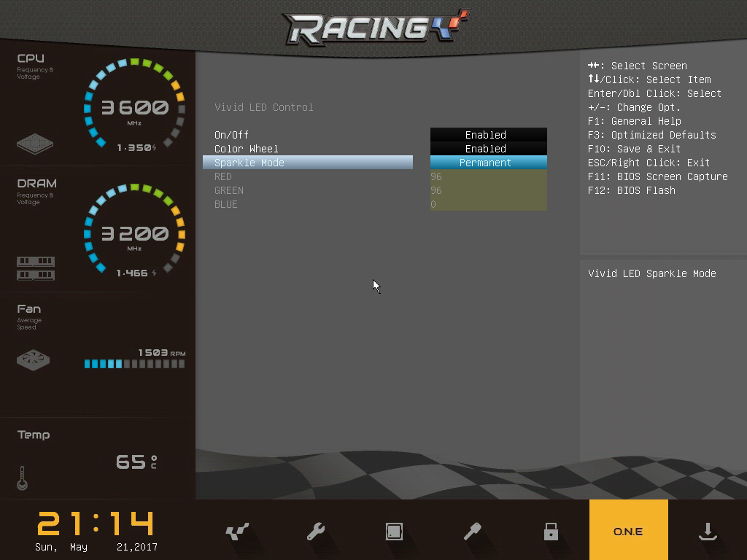Open the Sparkle Mode Permanent dropdown
Image resolution: width=747 pixels, height=560 pixels.
(x=488, y=163)
